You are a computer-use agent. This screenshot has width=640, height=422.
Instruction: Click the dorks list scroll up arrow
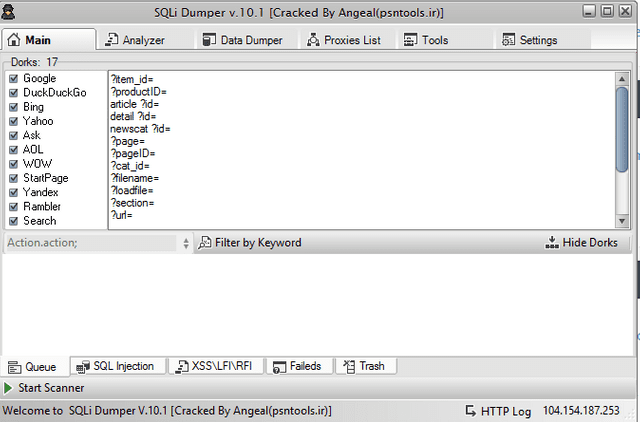622,79
